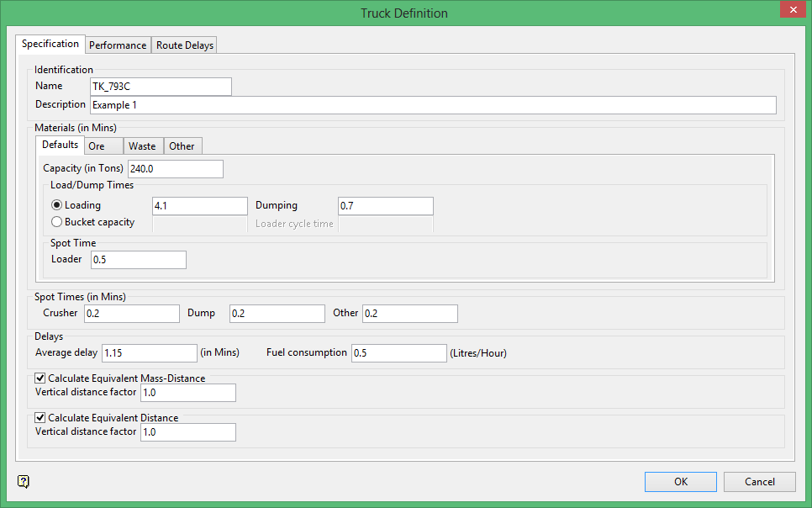Screen dimensions: 812x508
Task: Open the Other materials tab
Action: [182, 146]
